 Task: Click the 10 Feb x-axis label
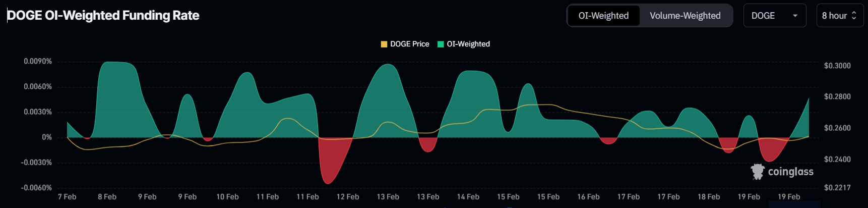click(227, 197)
